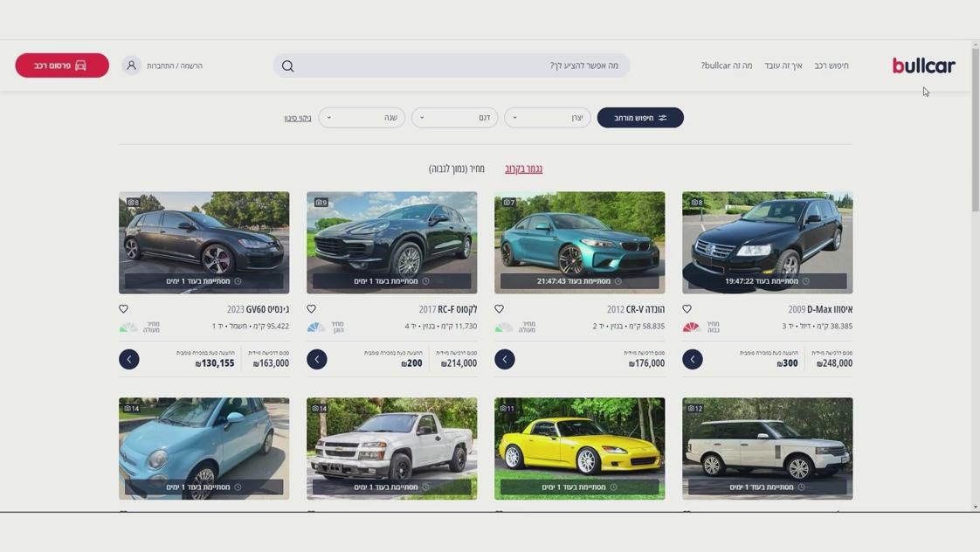Open the מה זה bullcar? nav link

pos(726,66)
